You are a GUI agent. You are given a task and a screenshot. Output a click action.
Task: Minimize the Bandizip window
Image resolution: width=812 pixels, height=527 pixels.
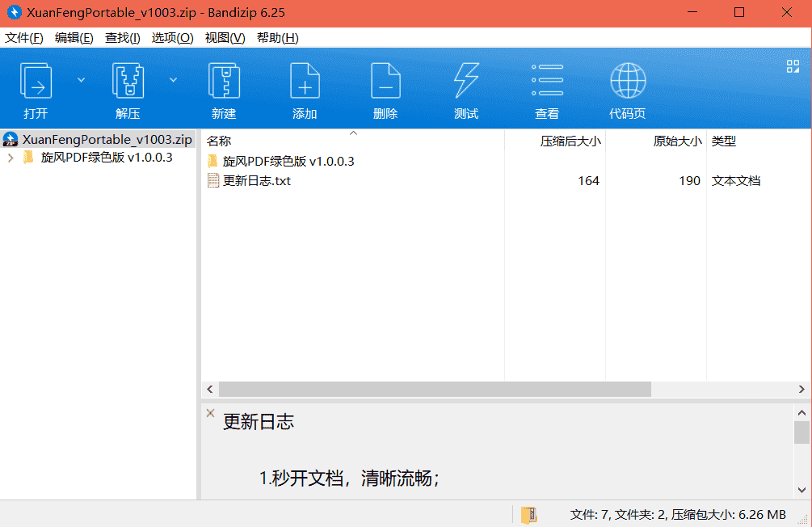(692, 12)
